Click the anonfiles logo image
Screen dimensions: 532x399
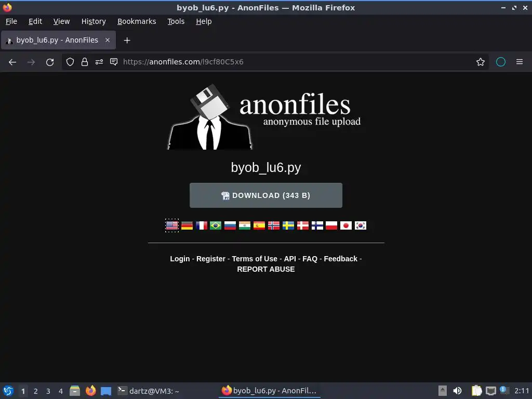[x=264, y=117]
